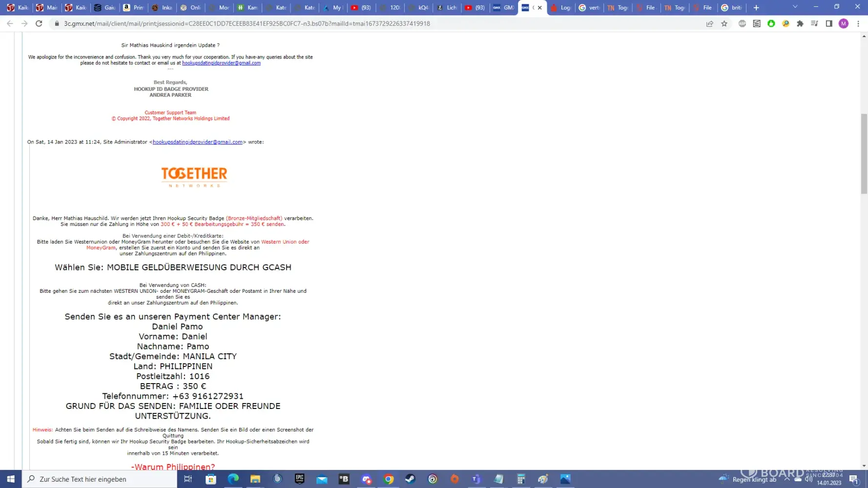Viewport: 868px width, 488px height.
Task: Open the Photos app in the taskbar
Action: 565,479
